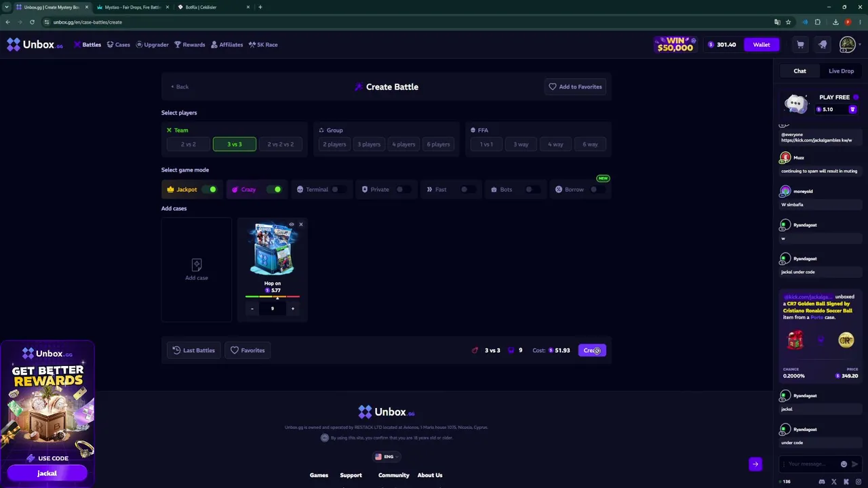Image resolution: width=868 pixels, height=488 pixels.
Task: Open the Battles nav menu
Action: pos(87,45)
